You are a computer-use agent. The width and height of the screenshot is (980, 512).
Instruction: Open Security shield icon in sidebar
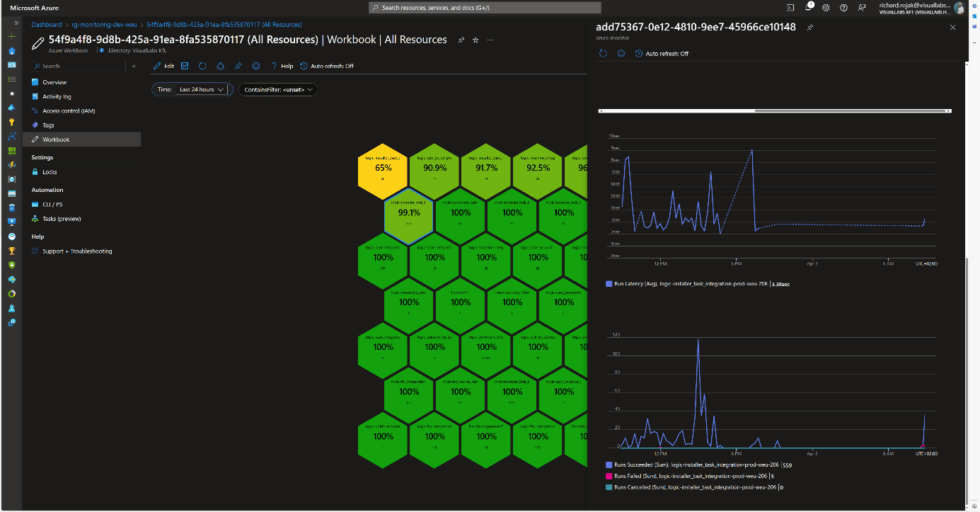point(11,265)
